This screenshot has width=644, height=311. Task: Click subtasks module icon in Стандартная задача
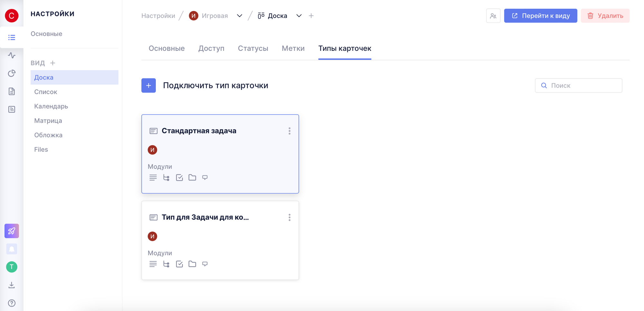(166, 178)
